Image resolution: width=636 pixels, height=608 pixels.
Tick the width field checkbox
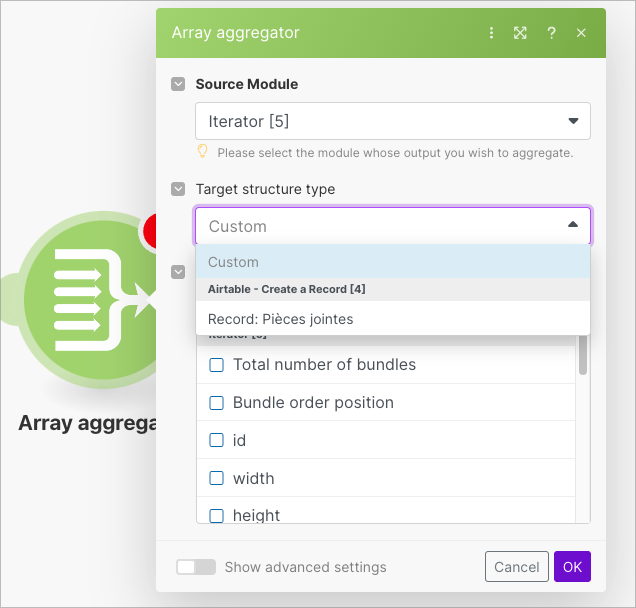216,479
